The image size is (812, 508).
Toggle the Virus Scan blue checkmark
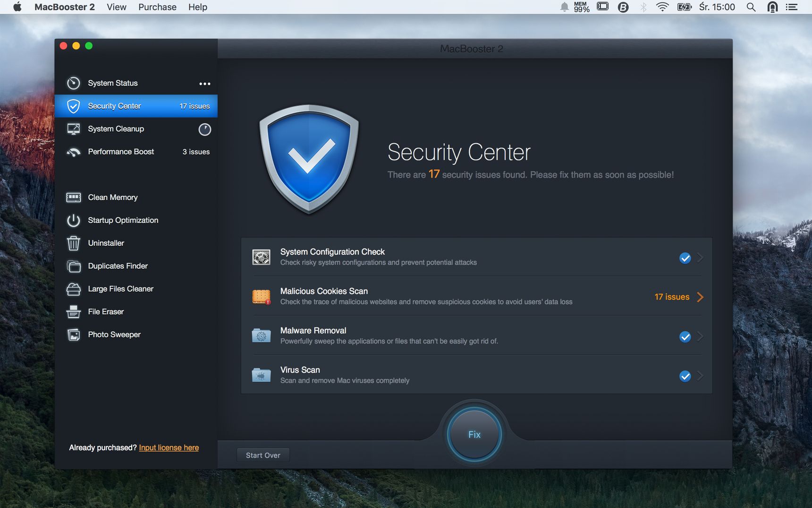685,376
